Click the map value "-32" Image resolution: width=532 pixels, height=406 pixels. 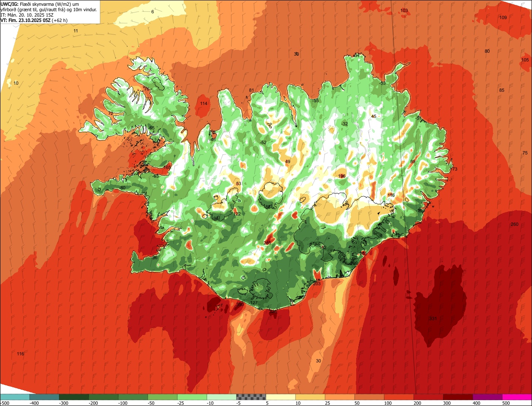click(345, 124)
